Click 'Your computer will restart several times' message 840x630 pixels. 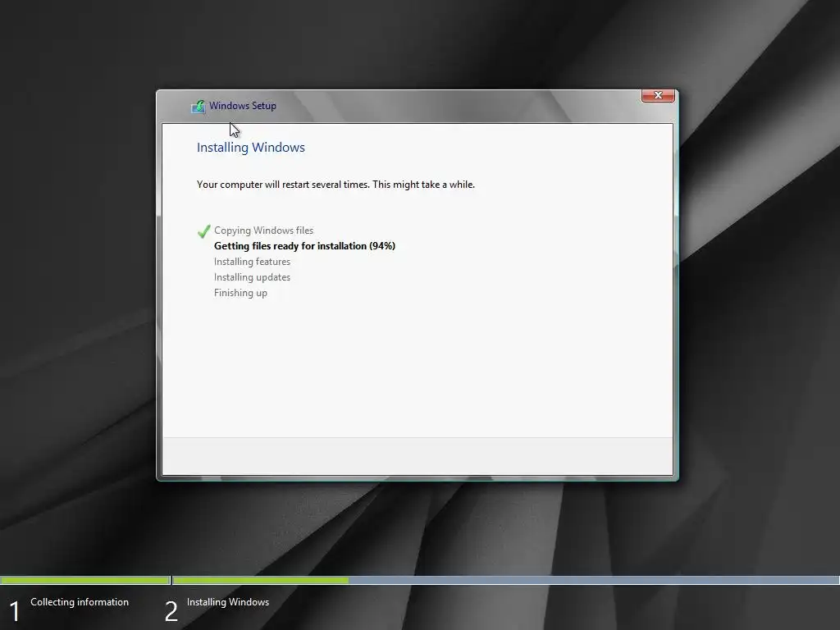click(336, 185)
